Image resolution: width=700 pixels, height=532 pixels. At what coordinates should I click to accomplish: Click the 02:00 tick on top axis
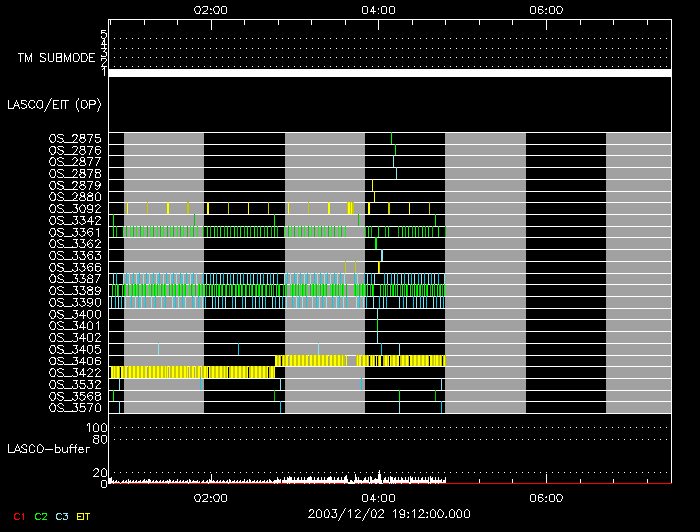210,10
